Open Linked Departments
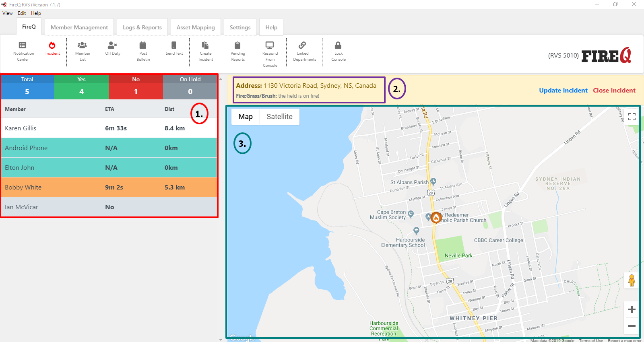 [304, 52]
